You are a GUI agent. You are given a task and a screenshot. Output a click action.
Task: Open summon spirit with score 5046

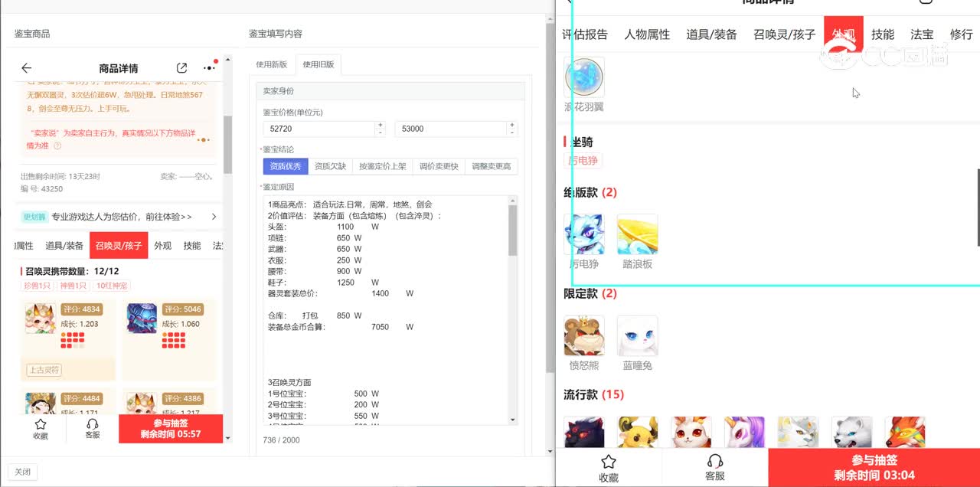tap(141, 318)
